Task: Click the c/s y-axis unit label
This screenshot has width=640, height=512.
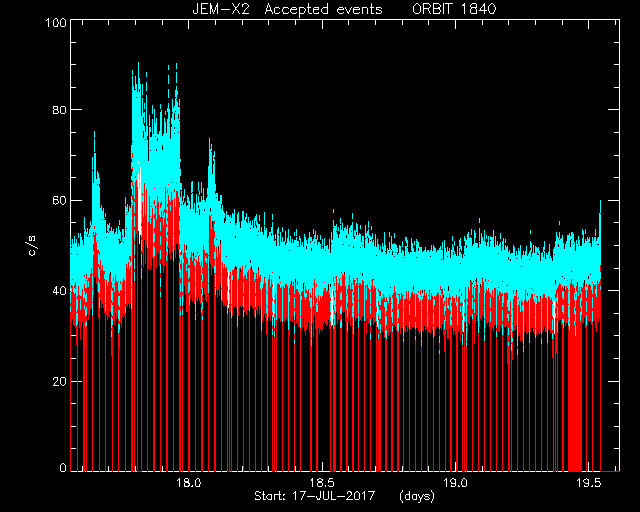Action: coord(32,245)
